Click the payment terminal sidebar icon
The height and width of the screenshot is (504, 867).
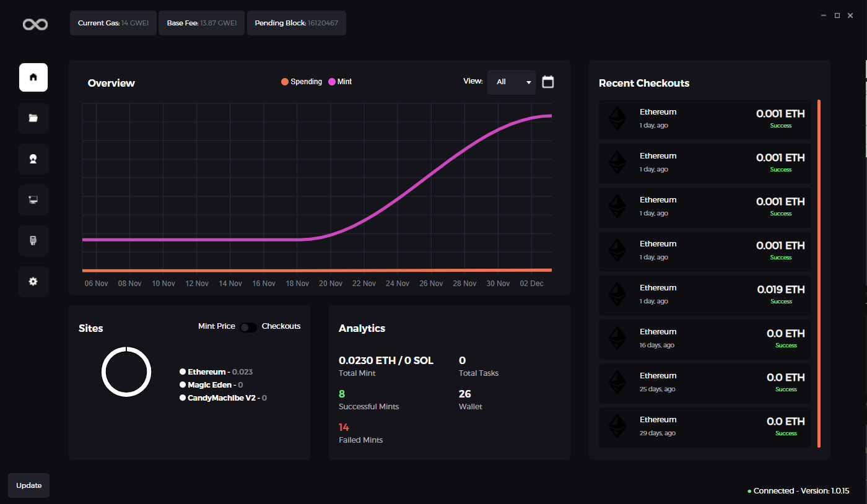(x=33, y=241)
